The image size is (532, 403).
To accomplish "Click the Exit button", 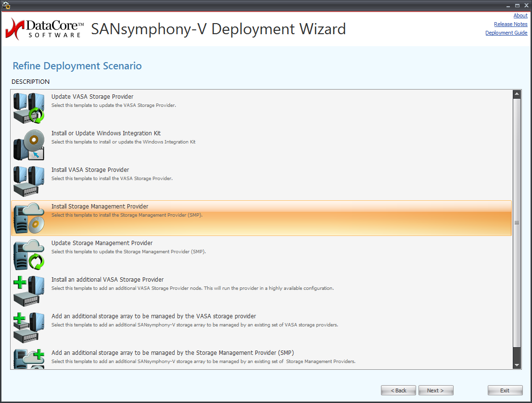I will pyautogui.click(x=505, y=390).
